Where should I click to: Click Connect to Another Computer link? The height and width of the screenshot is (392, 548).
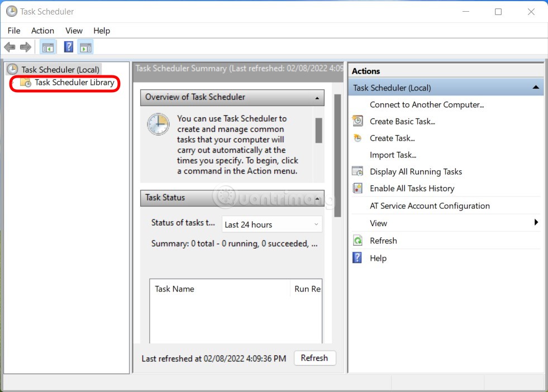[427, 104]
